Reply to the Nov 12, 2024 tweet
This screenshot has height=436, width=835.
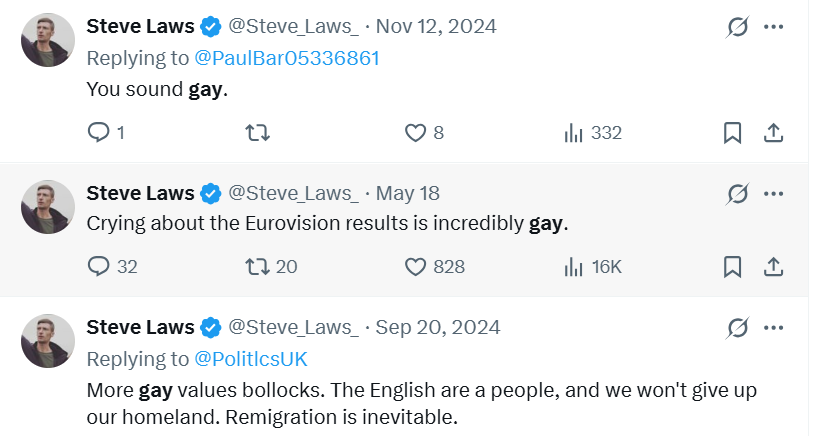[99, 133]
